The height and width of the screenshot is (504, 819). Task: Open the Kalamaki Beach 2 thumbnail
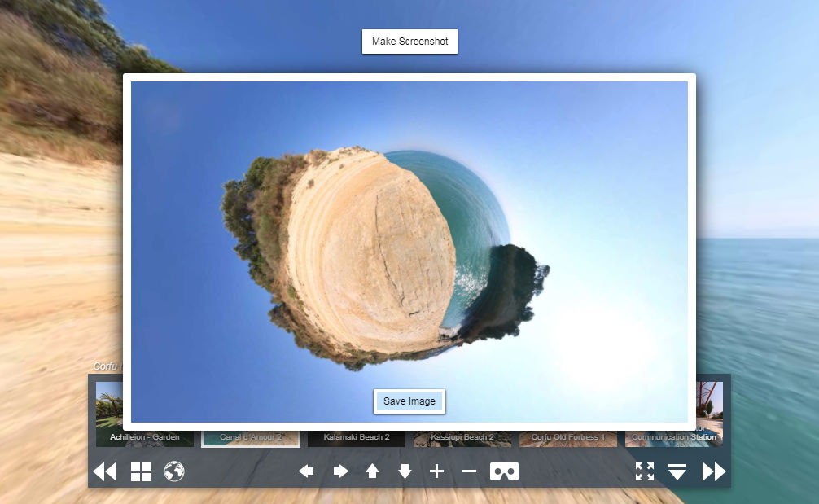pyautogui.click(x=356, y=438)
